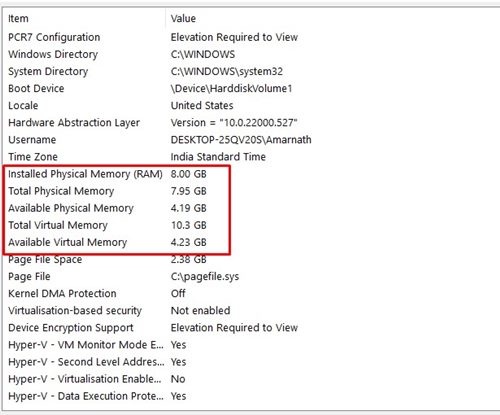Image resolution: width=500 pixels, height=415 pixels.
Task: Select the Total Physical Memory row
Action: (x=251, y=191)
